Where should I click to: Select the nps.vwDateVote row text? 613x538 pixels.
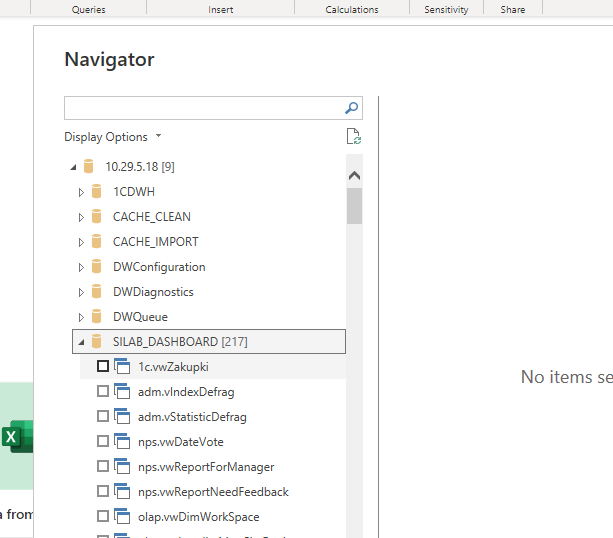tap(181, 442)
